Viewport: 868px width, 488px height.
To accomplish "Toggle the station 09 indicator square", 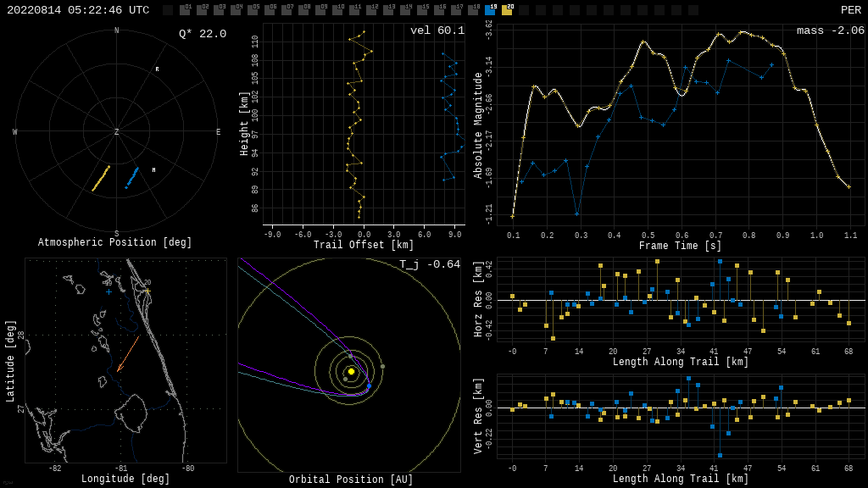I will click(320, 10).
